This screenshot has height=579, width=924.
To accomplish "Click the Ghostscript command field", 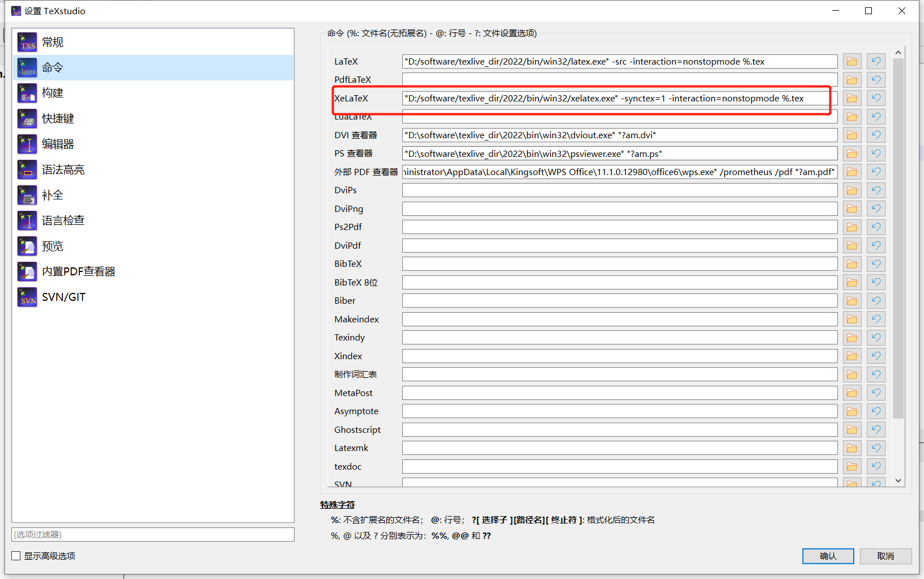I will click(x=620, y=429).
